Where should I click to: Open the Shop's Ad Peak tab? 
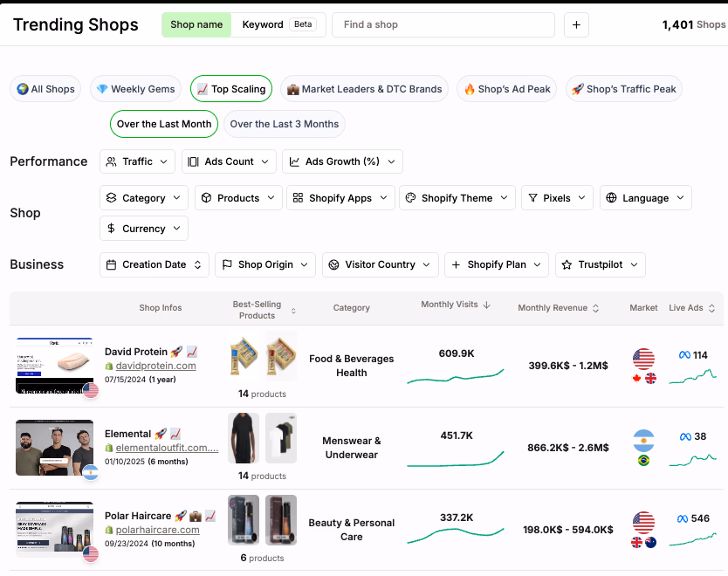click(507, 89)
